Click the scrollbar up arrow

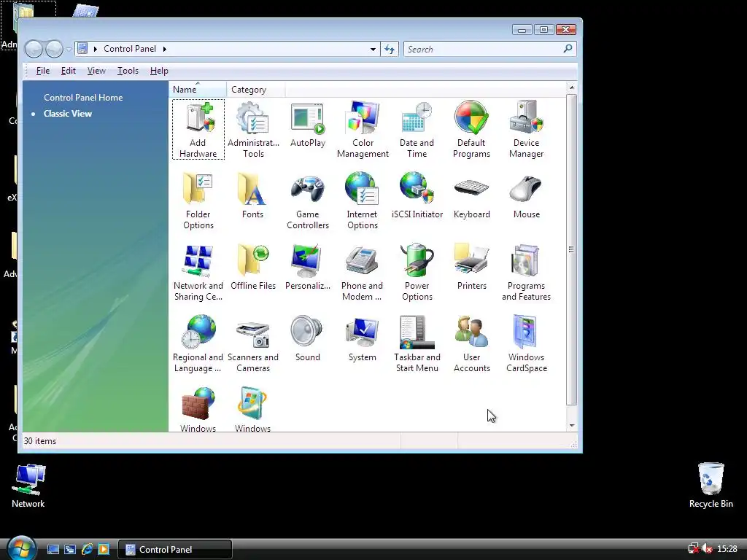pos(572,87)
